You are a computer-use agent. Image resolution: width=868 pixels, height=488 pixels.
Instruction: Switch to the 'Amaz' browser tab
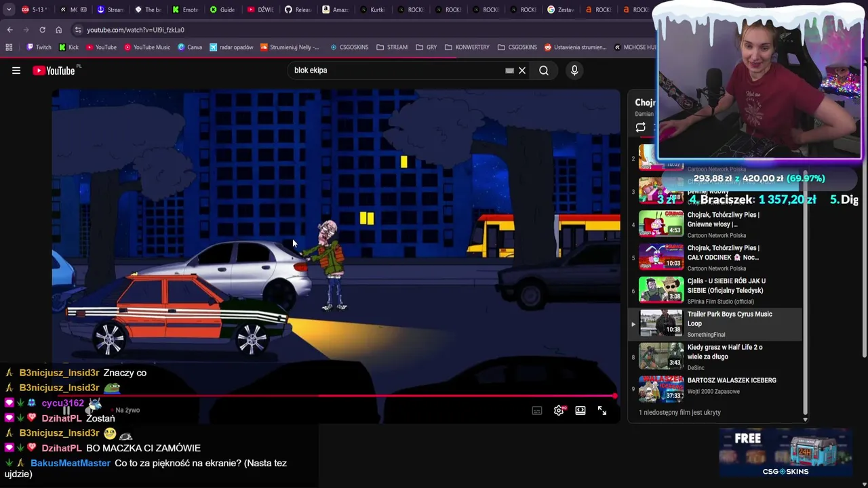point(335,9)
